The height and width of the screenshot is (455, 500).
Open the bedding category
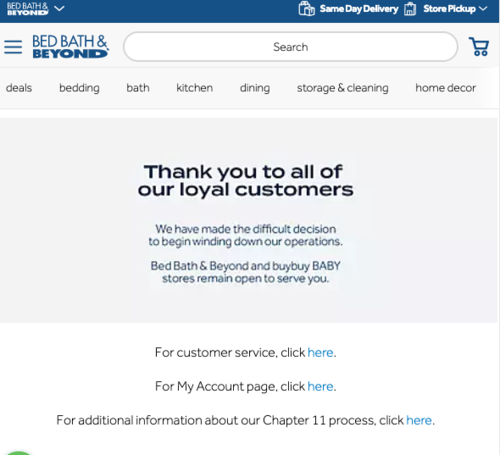[x=79, y=88]
